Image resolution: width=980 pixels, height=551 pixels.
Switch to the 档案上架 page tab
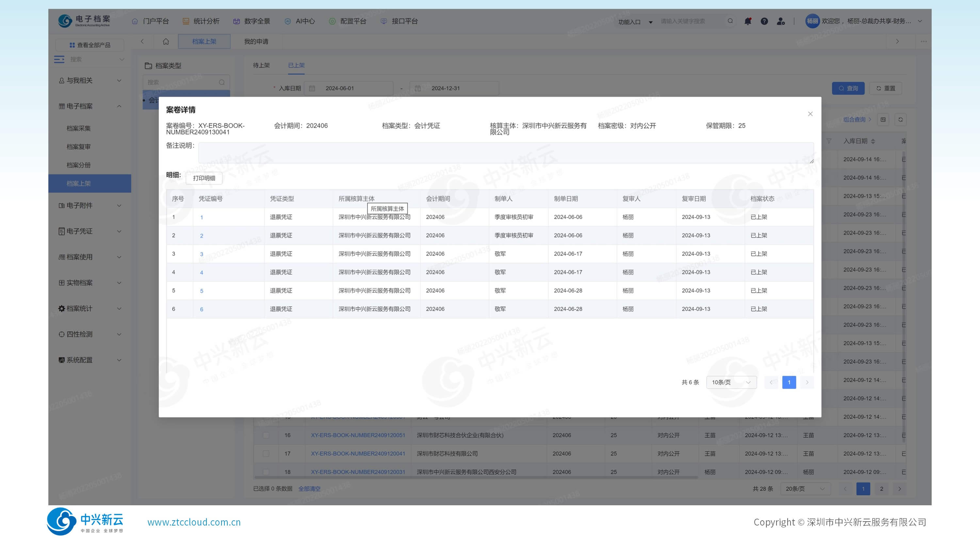204,41
